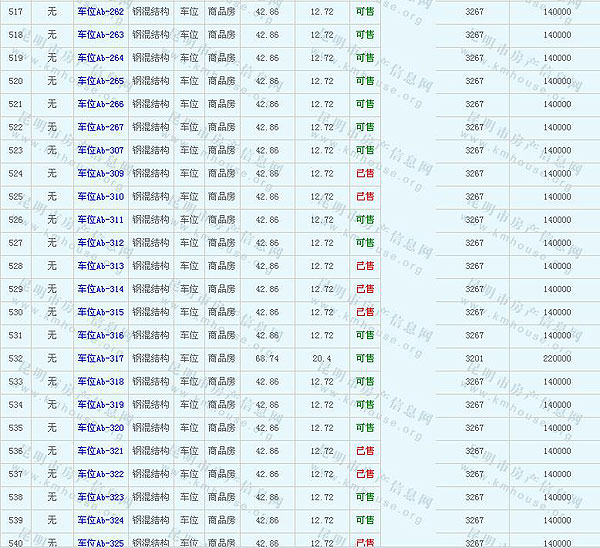Click the 可售 status in row 517
Viewport: 600px width, 548px height.
pyautogui.click(x=365, y=12)
